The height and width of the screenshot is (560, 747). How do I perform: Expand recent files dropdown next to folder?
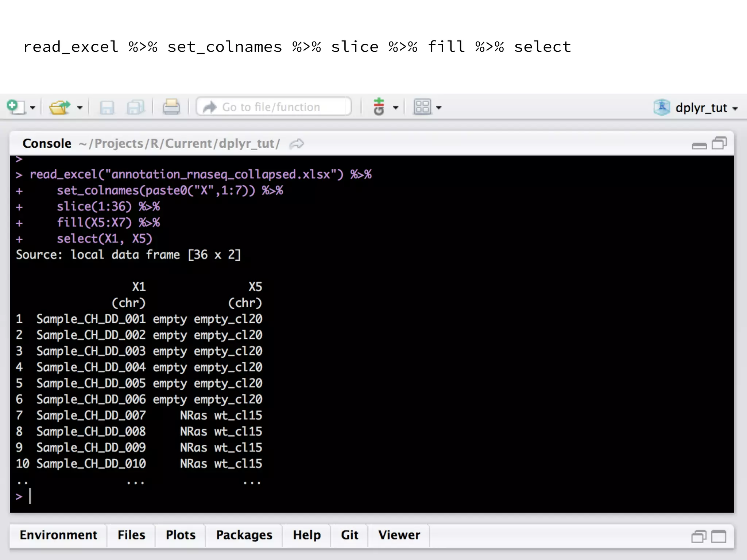point(80,108)
